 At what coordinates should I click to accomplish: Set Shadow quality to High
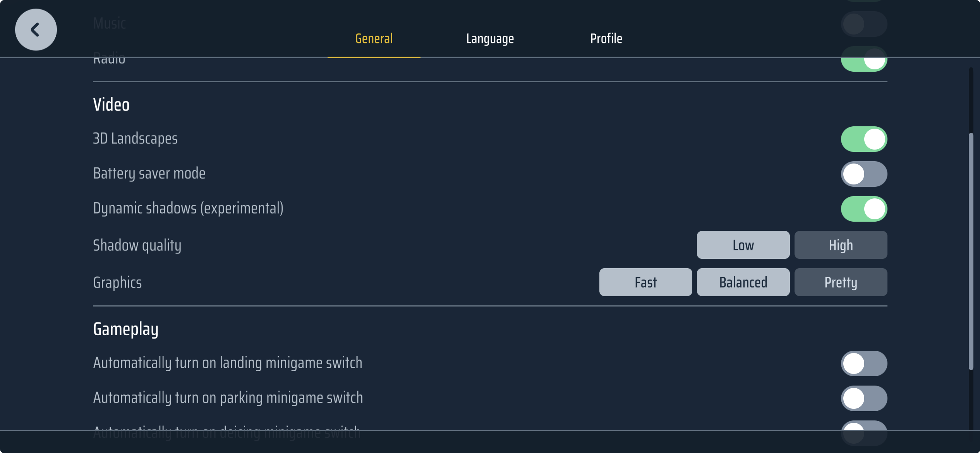pyautogui.click(x=841, y=245)
